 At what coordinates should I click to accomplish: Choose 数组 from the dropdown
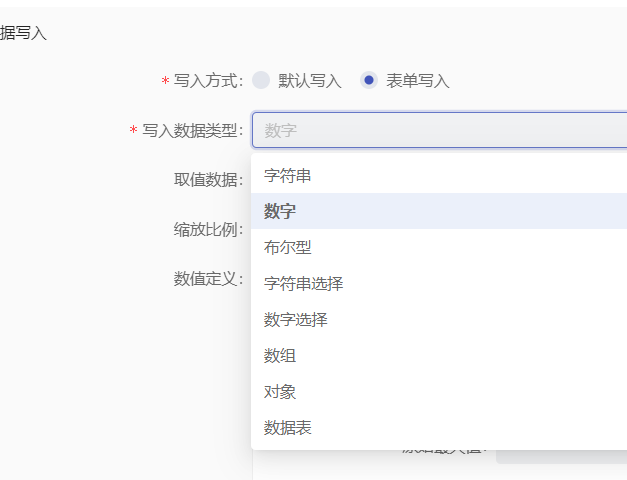click(280, 355)
